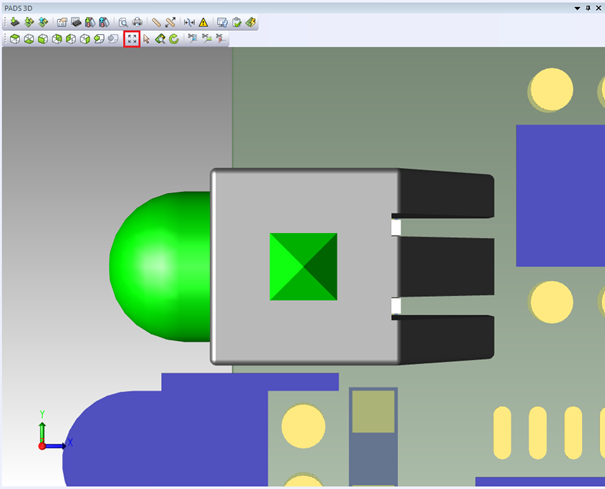Screen dimensions: 605x489
Task: Click the axis icon with red arrow
Action: [x=220, y=38]
